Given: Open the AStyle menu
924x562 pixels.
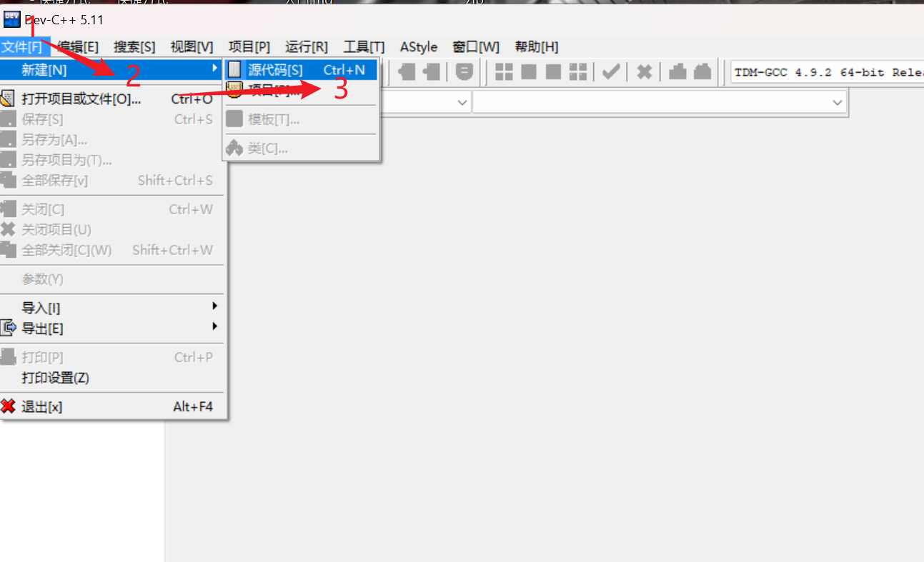Looking at the screenshot, I should click(419, 47).
